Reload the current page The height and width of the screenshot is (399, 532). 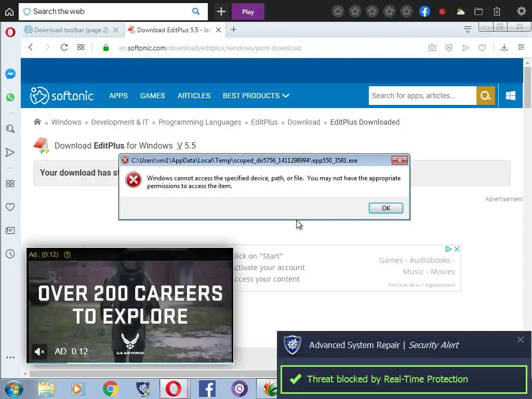pos(64,47)
